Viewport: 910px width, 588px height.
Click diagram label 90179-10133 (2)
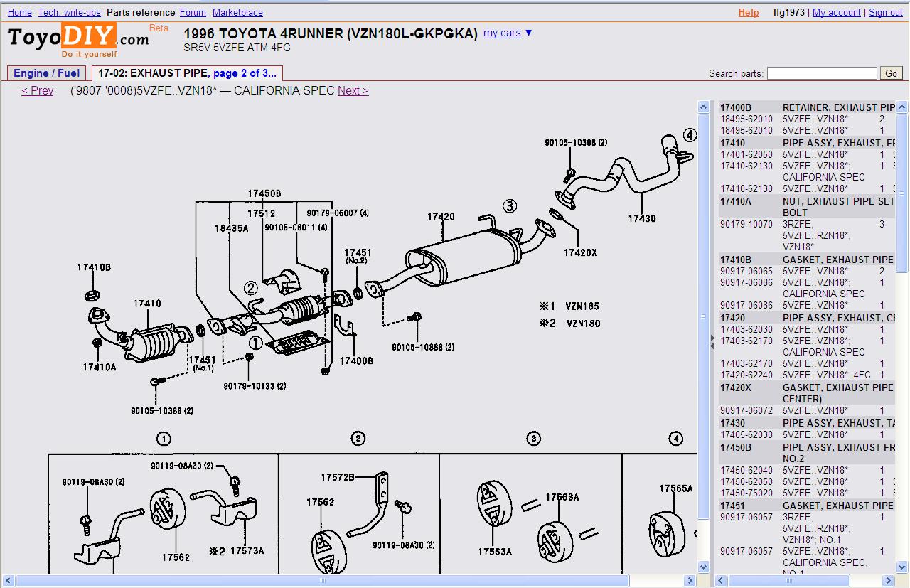coord(255,386)
